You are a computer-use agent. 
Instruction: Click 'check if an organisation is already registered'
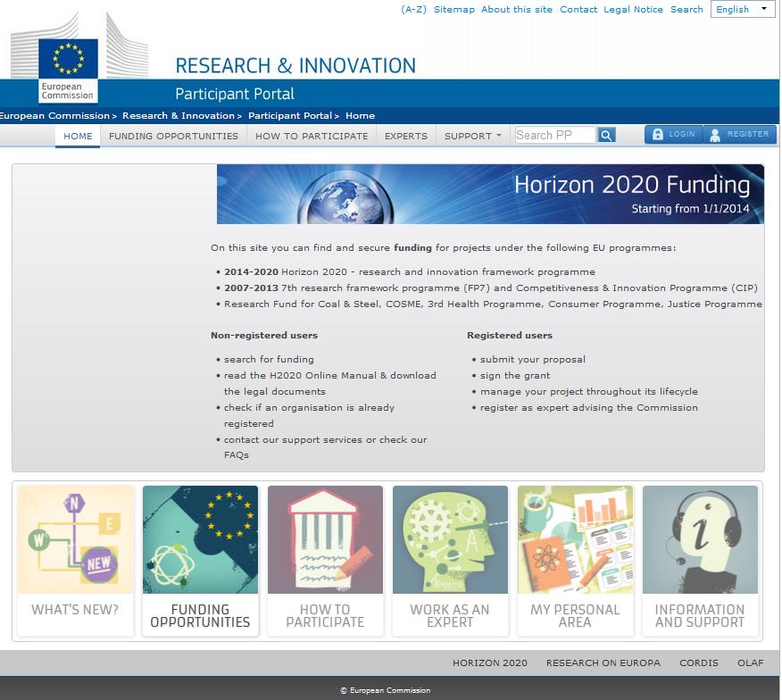(309, 415)
